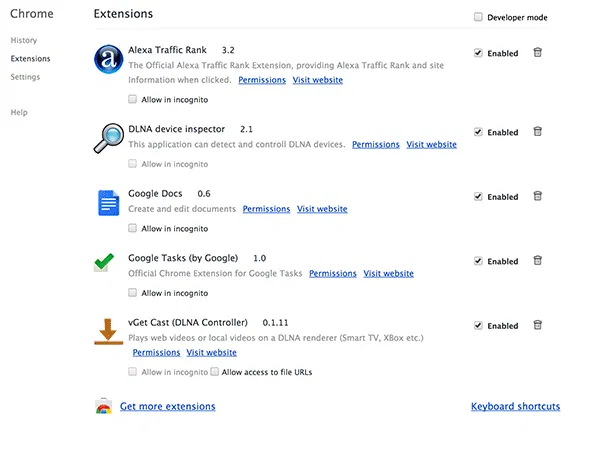
Task: Disable the Google Docs extension
Action: pyautogui.click(x=478, y=197)
